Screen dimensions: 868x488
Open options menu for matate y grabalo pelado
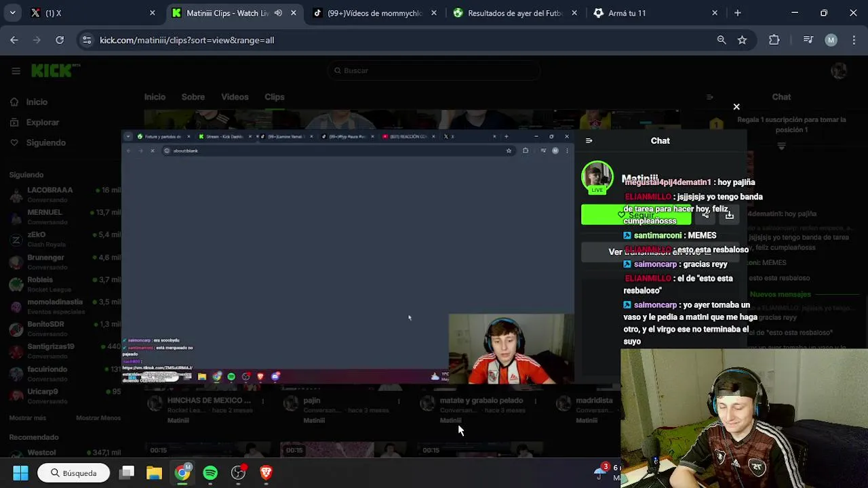(535, 401)
